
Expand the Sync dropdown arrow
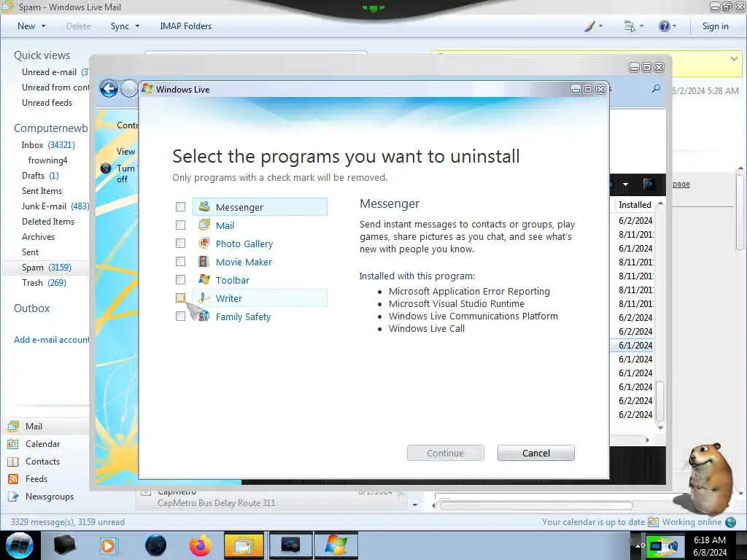tap(137, 26)
